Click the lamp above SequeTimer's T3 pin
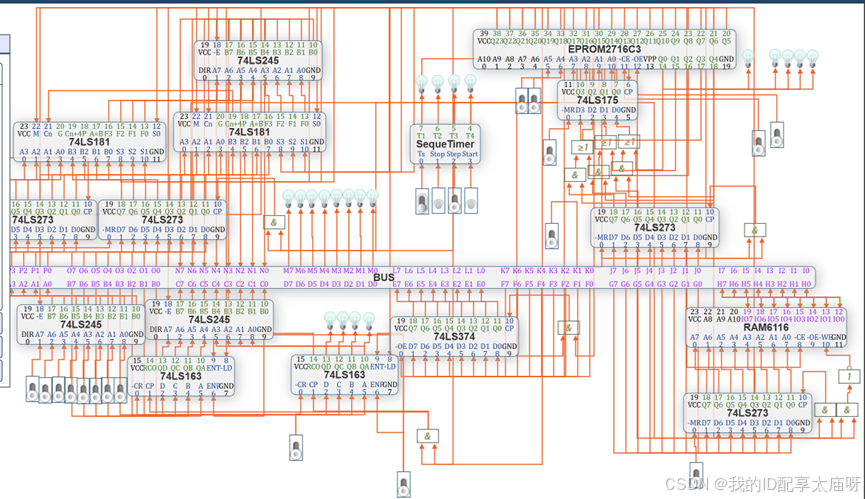The image size is (865, 499). pyautogui.click(x=454, y=84)
